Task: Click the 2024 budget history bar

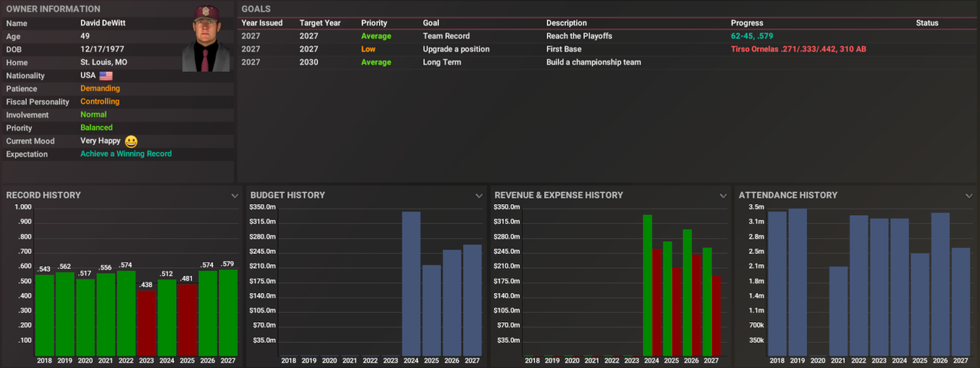Action: [411, 283]
